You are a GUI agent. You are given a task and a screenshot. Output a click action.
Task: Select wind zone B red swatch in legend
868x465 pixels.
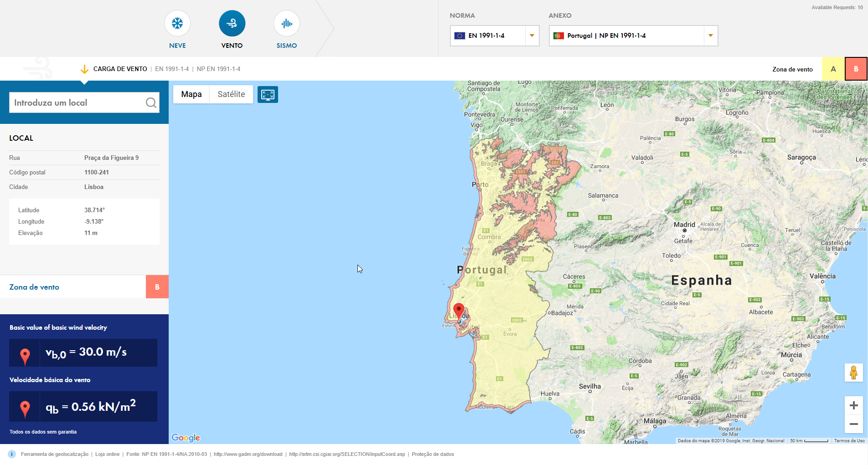[856, 69]
